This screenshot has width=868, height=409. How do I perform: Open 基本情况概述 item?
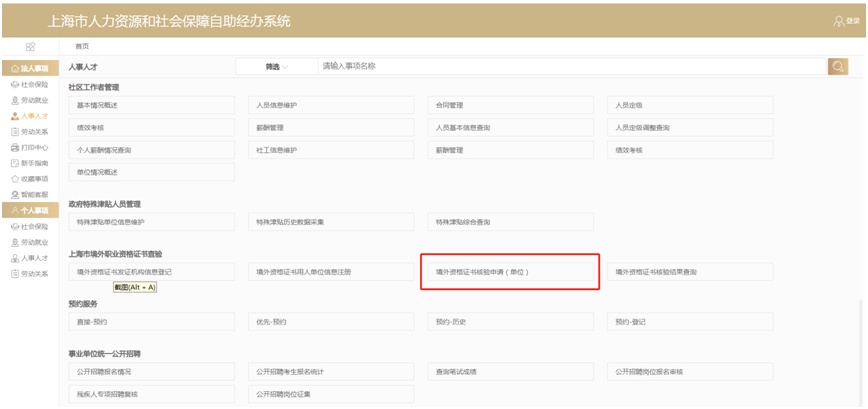152,105
